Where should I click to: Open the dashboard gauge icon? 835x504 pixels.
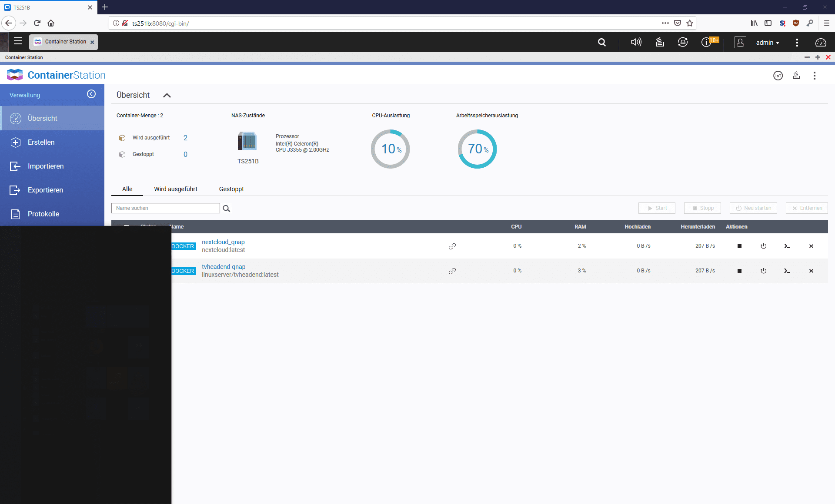coord(821,42)
